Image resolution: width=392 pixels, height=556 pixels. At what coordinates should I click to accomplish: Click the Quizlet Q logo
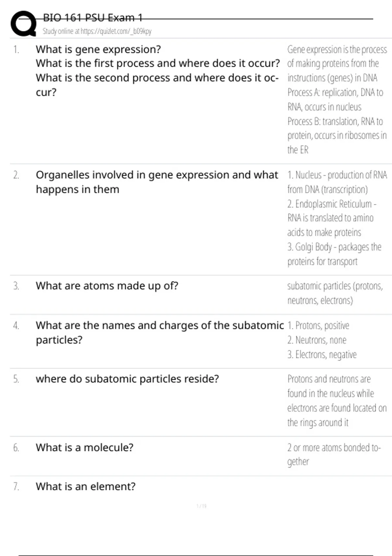click(x=23, y=24)
